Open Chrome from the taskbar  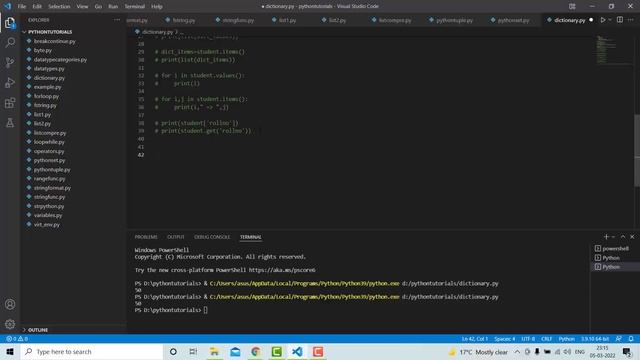click(x=256, y=352)
